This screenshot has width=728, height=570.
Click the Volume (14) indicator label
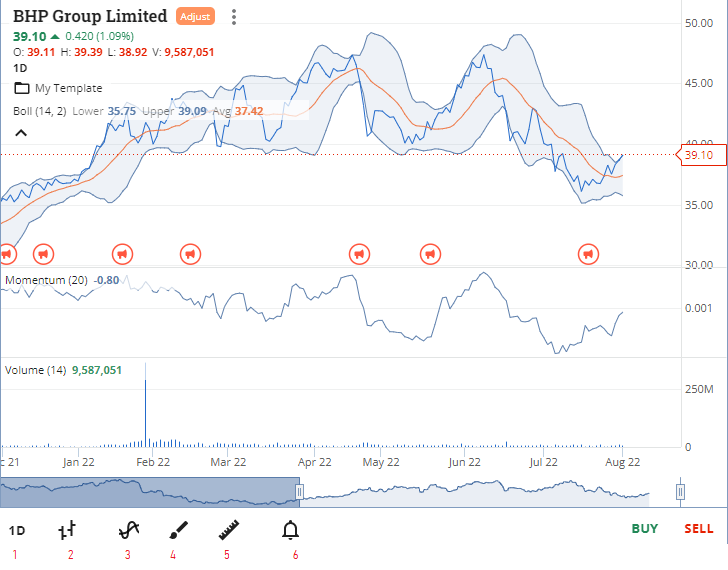coord(35,370)
